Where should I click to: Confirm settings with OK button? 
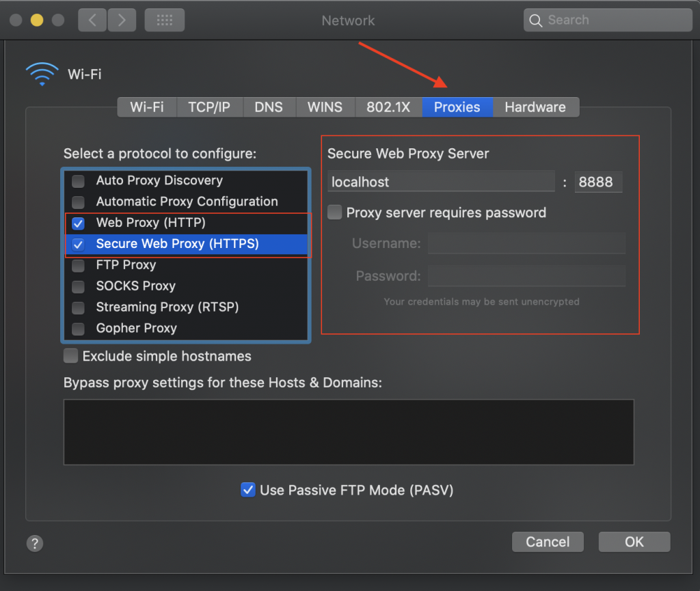tap(634, 542)
